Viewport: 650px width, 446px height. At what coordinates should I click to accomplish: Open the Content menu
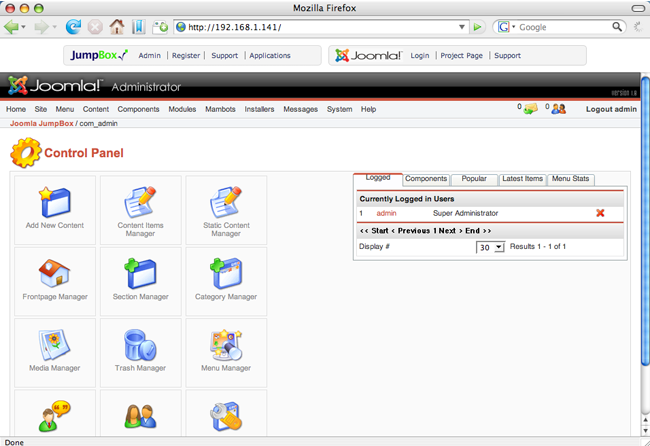coord(96,109)
